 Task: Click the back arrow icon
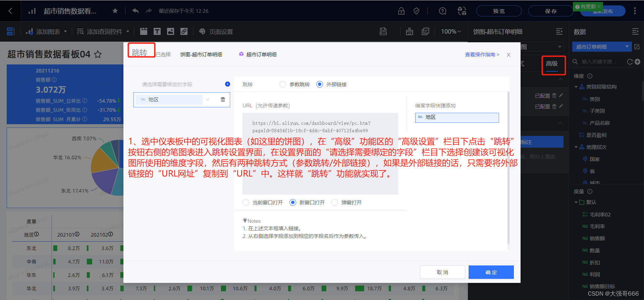(x=10, y=11)
